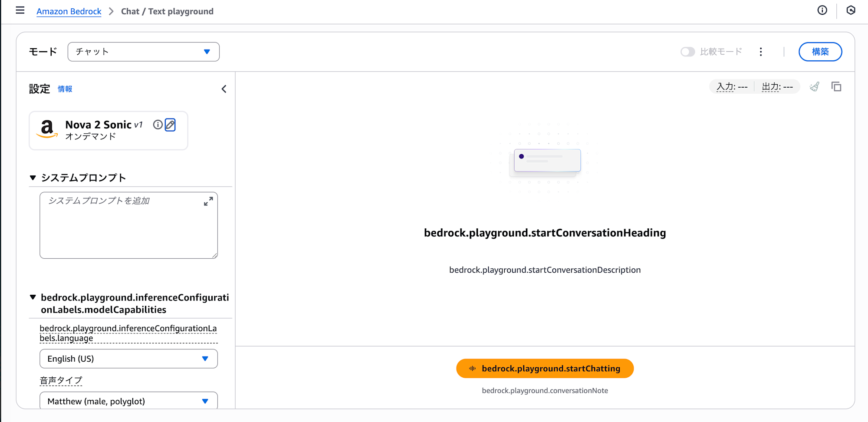868x422 pixels.
Task: Click the 構築 button
Action: point(820,52)
